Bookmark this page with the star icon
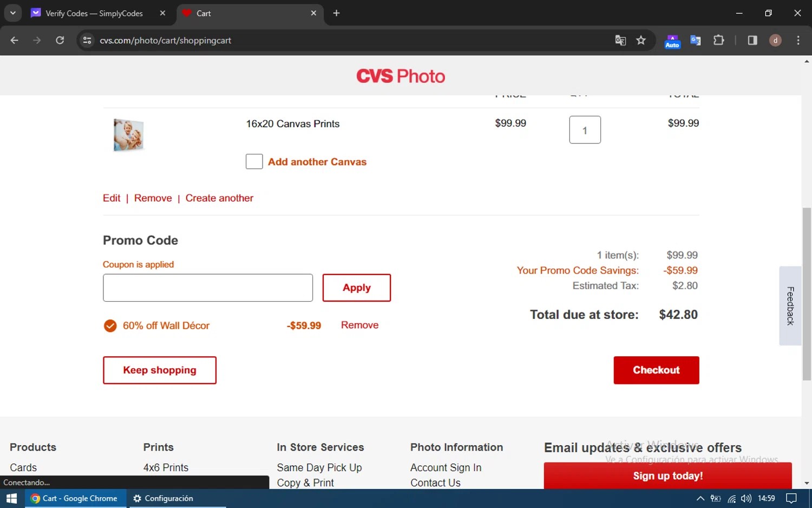This screenshot has width=812, height=508. [641, 40]
